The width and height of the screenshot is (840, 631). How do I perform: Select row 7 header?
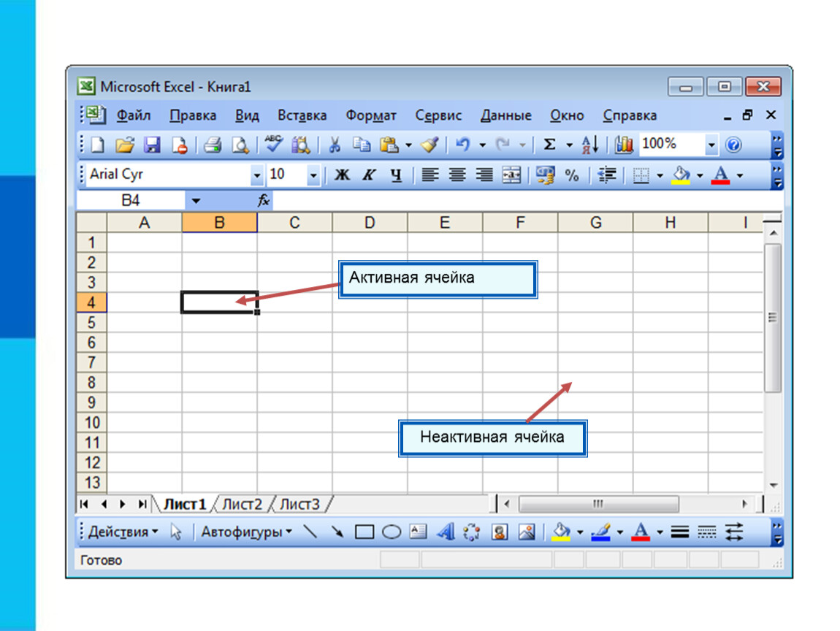91,363
